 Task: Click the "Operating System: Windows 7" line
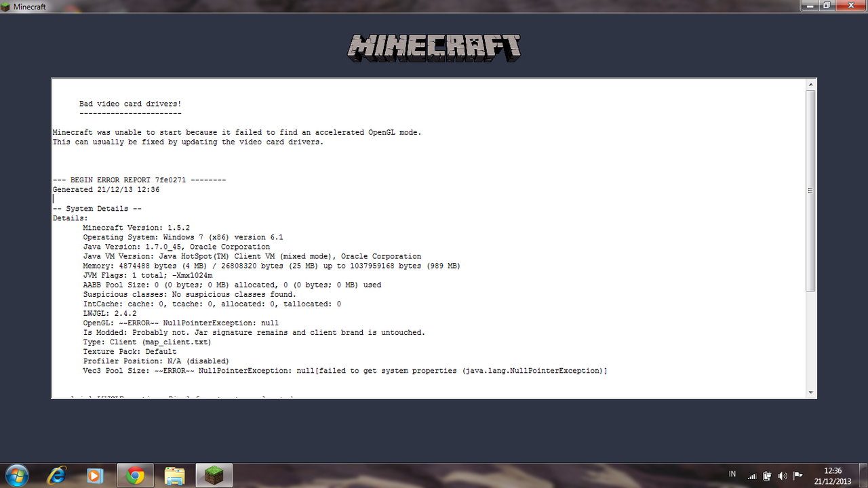click(x=183, y=237)
